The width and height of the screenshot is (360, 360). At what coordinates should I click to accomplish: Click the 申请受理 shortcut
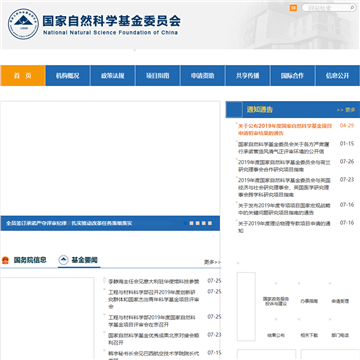(x=340, y=301)
